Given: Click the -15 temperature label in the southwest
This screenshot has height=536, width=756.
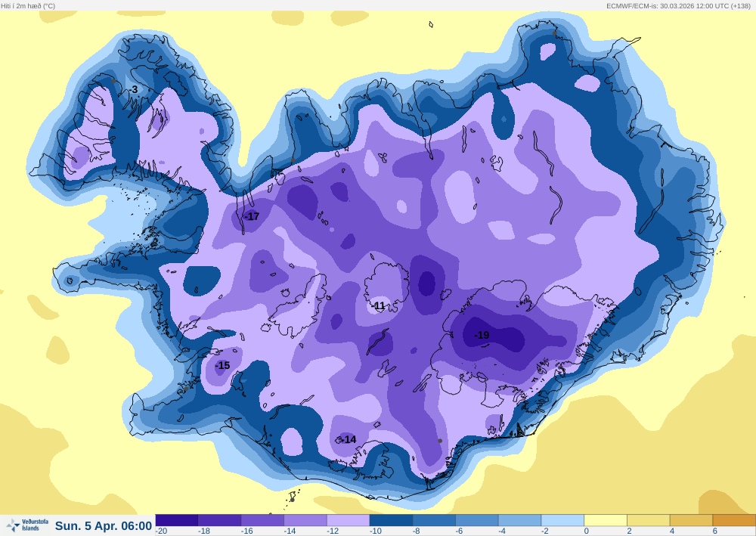Looking at the screenshot, I should coord(222,365).
